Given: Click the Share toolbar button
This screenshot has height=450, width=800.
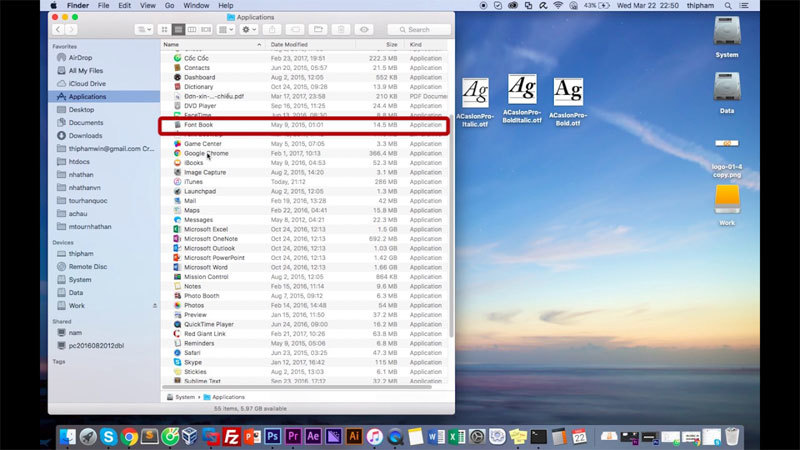Looking at the screenshot, I should [x=271, y=30].
